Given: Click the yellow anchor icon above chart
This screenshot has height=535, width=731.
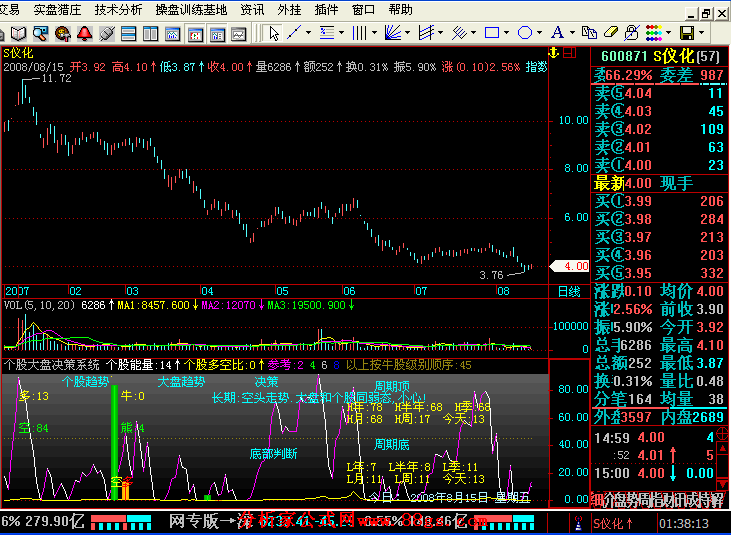Looking at the screenshot, I should [553, 53].
